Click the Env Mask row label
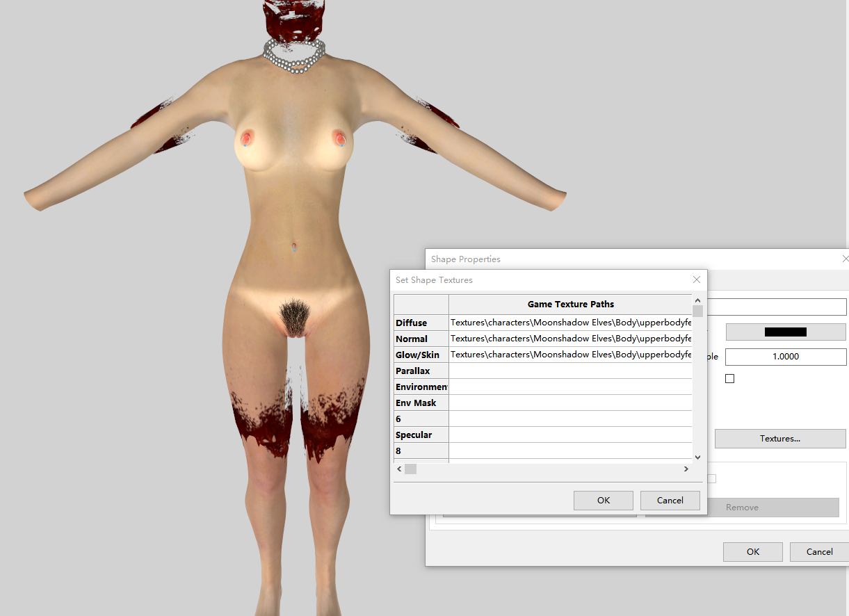The height and width of the screenshot is (616, 849). click(421, 403)
